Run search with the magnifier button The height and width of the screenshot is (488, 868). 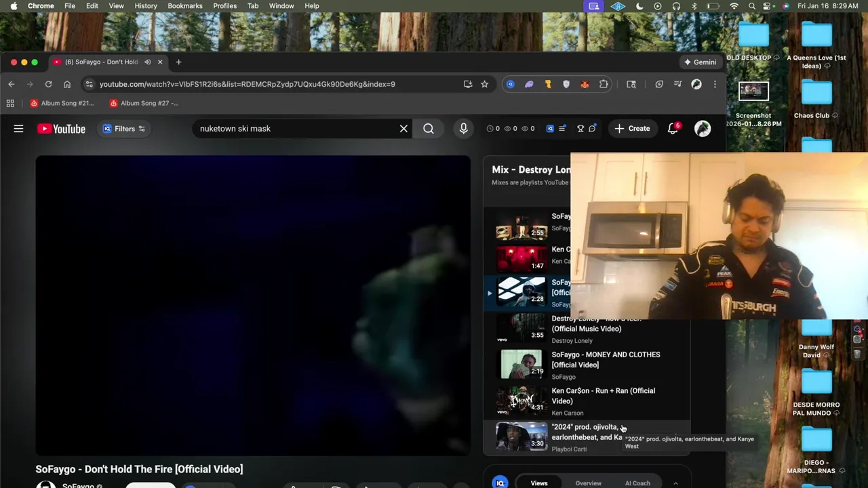429,129
